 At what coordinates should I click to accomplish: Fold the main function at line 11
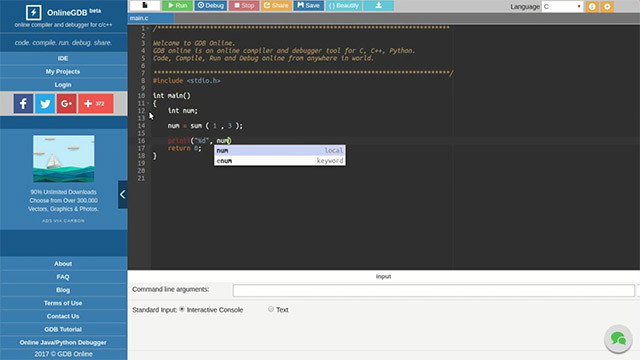(x=148, y=103)
